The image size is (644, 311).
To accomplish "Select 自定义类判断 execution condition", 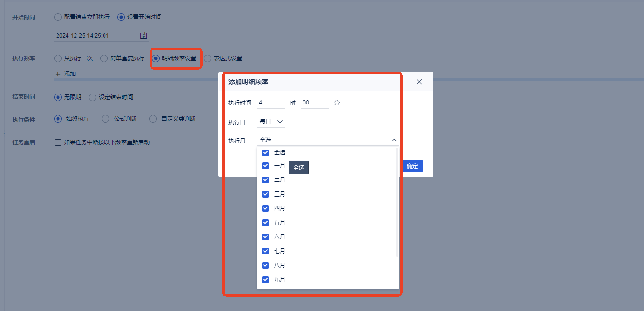I will pyautogui.click(x=153, y=119).
